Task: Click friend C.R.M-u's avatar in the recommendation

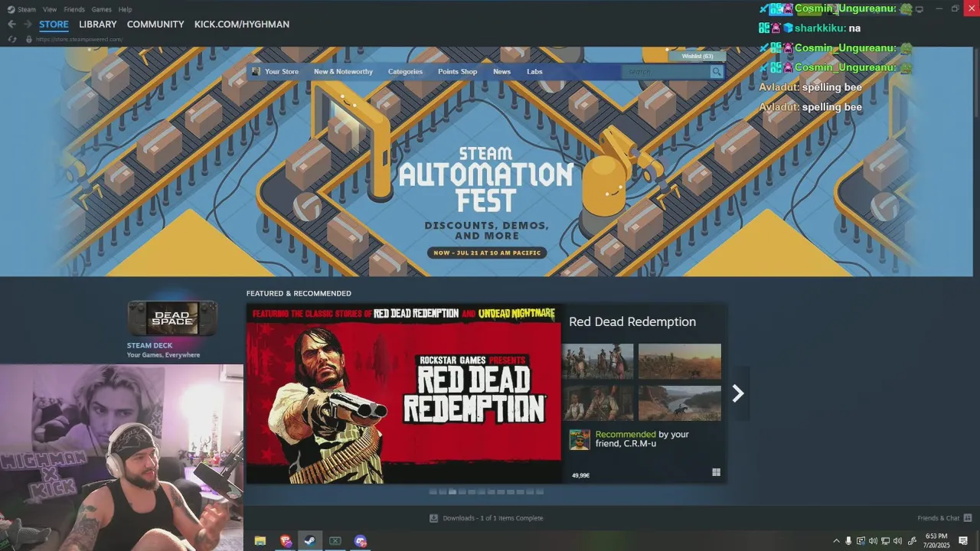Action: pos(580,439)
